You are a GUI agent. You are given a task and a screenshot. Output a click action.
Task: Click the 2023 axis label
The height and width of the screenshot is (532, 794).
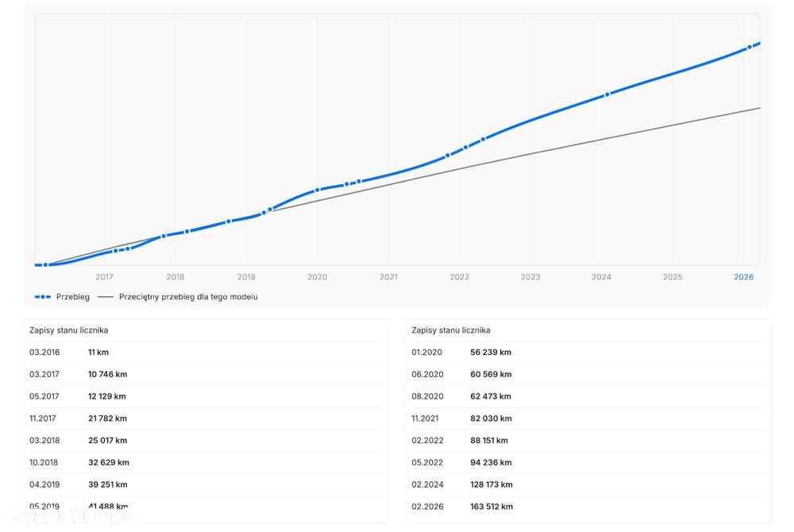click(x=530, y=277)
